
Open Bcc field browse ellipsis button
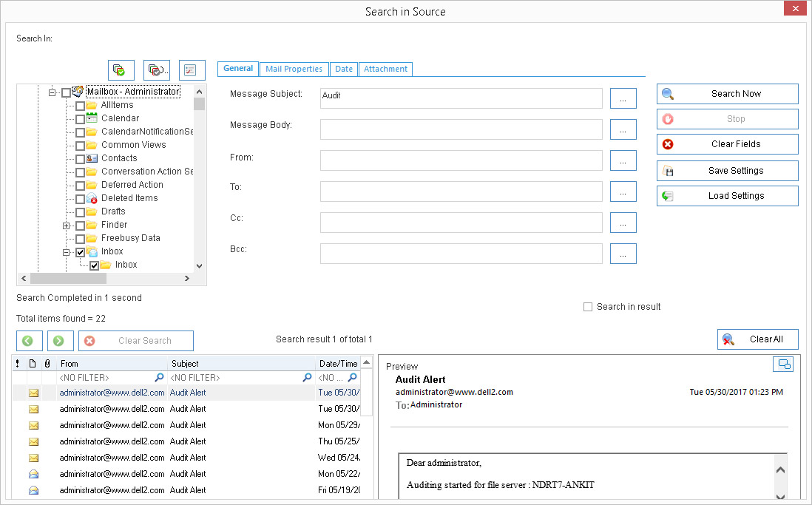point(623,254)
